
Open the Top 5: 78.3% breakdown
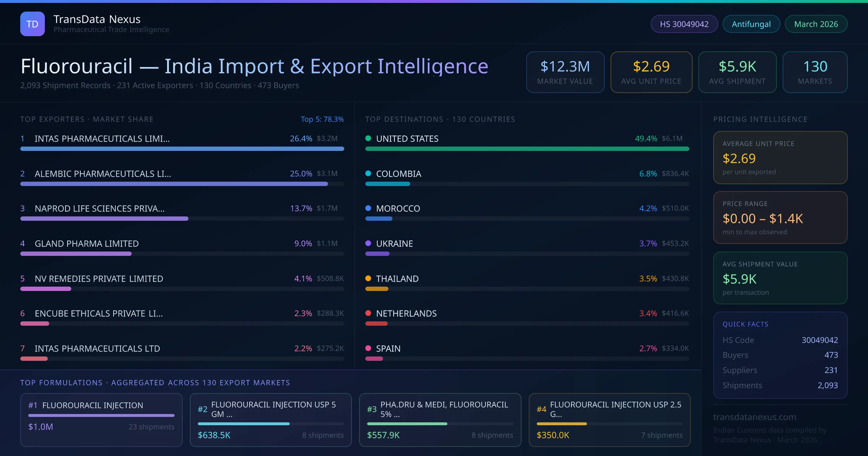point(322,119)
